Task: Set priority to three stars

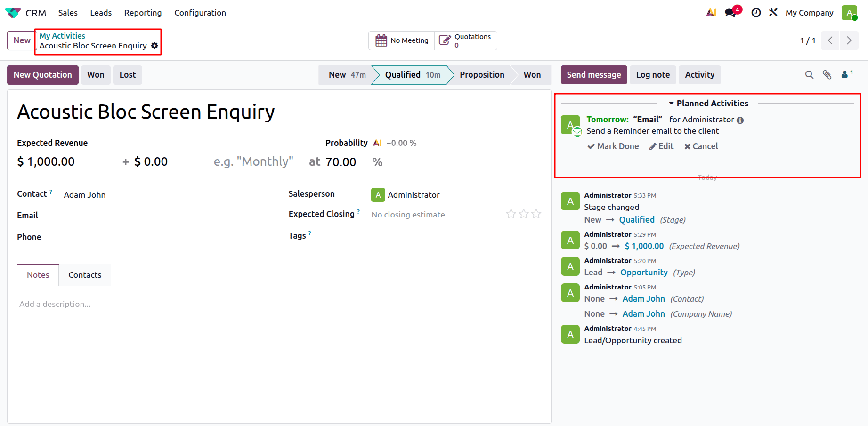Action: click(x=536, y=214)
